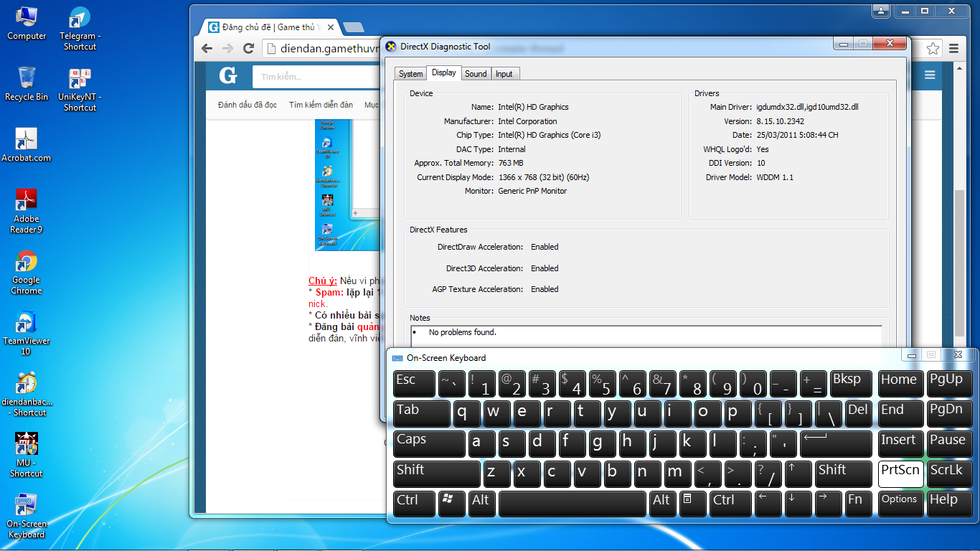Open Chrome's main menu
The height and width of the screenshot is (551, 980).
(x=953, y=49)
